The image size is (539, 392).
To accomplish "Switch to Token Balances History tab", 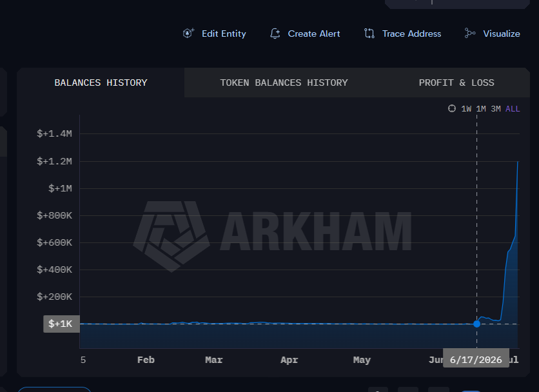I will coord(284,83).
